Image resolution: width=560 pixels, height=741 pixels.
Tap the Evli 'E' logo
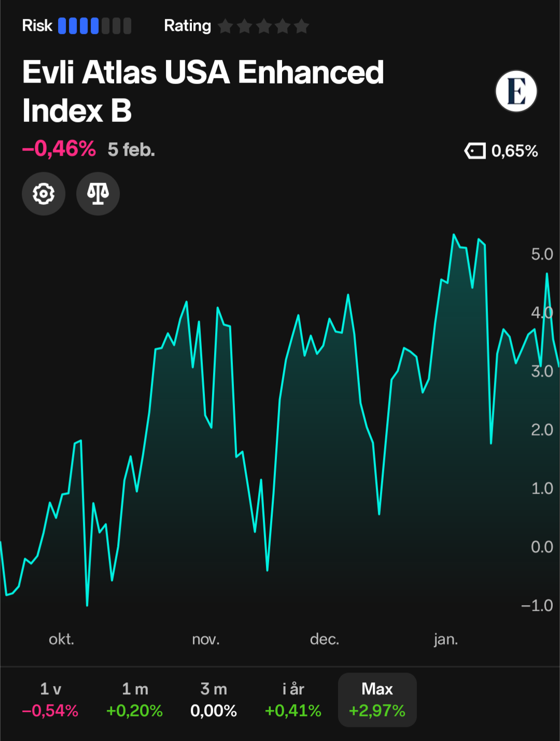[x=516, y=91]
